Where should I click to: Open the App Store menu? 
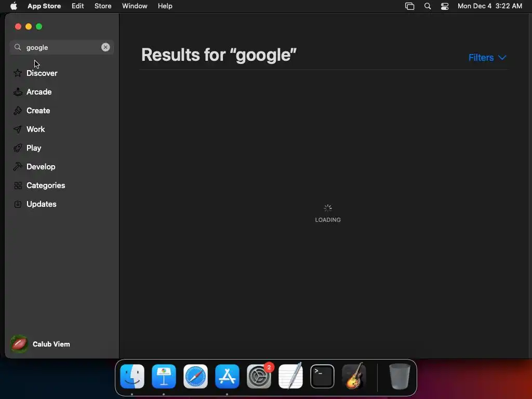pyautogui.click(x=44, y=6)
